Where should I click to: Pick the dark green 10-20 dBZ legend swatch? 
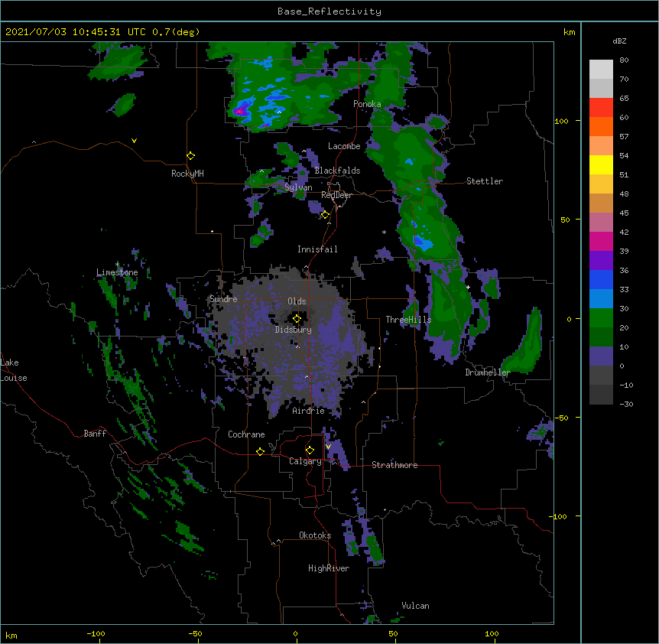601,337
